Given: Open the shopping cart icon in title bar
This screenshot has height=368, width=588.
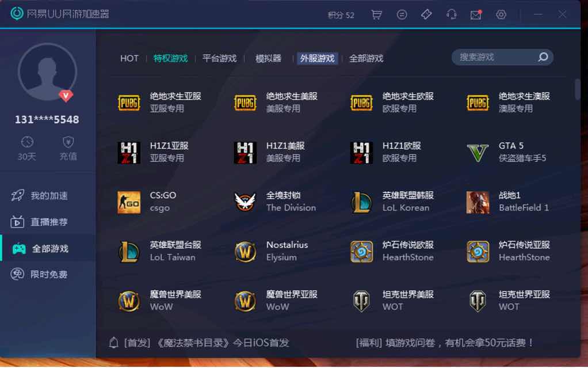Looking at the screenshot, I should click(x=376, y=14).
